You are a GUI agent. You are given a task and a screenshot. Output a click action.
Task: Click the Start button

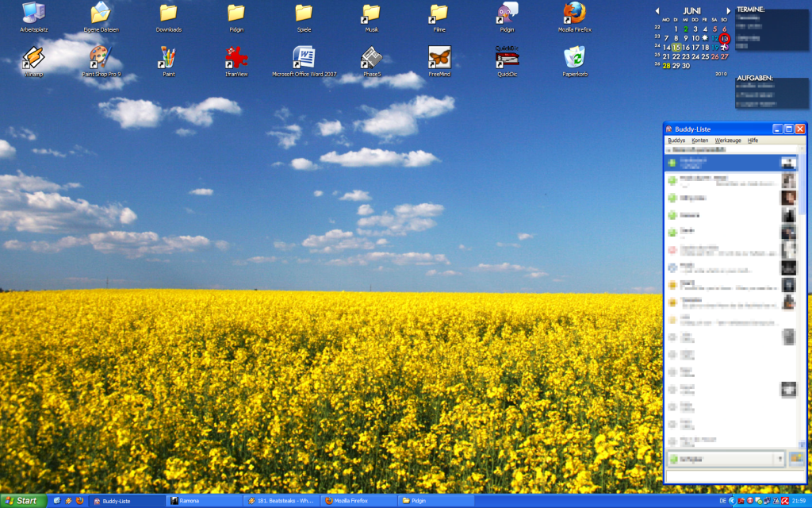click(22, 501)
